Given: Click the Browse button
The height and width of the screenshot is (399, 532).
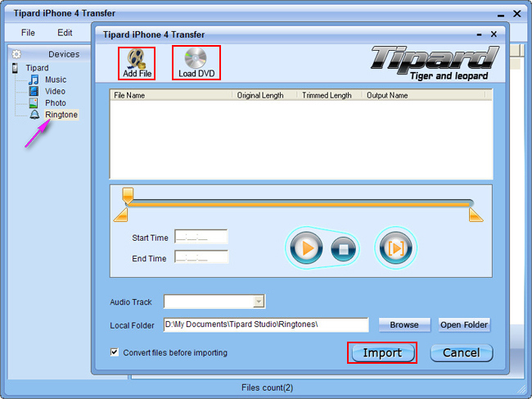Looking at the screenshot, I should (x=404, y=325).
